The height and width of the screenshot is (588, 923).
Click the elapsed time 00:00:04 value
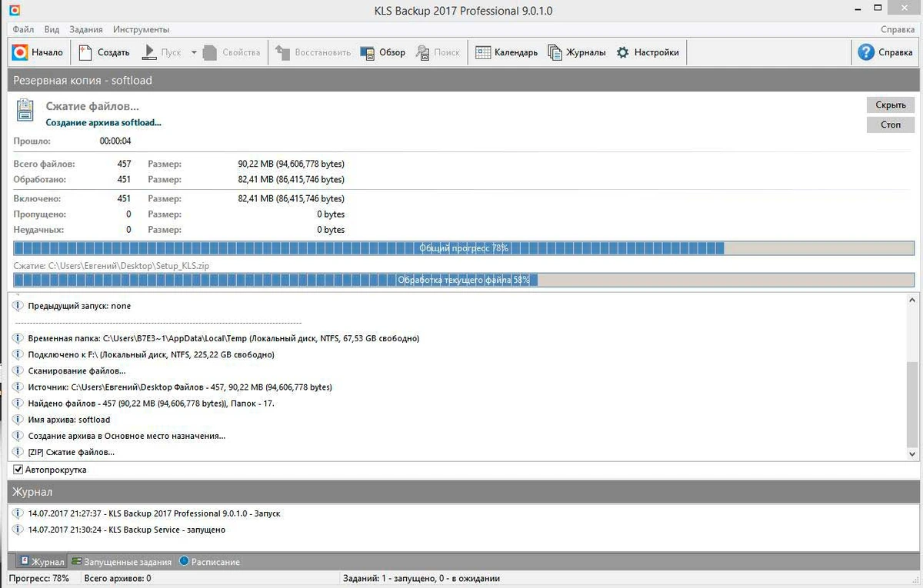coord(115,141)
